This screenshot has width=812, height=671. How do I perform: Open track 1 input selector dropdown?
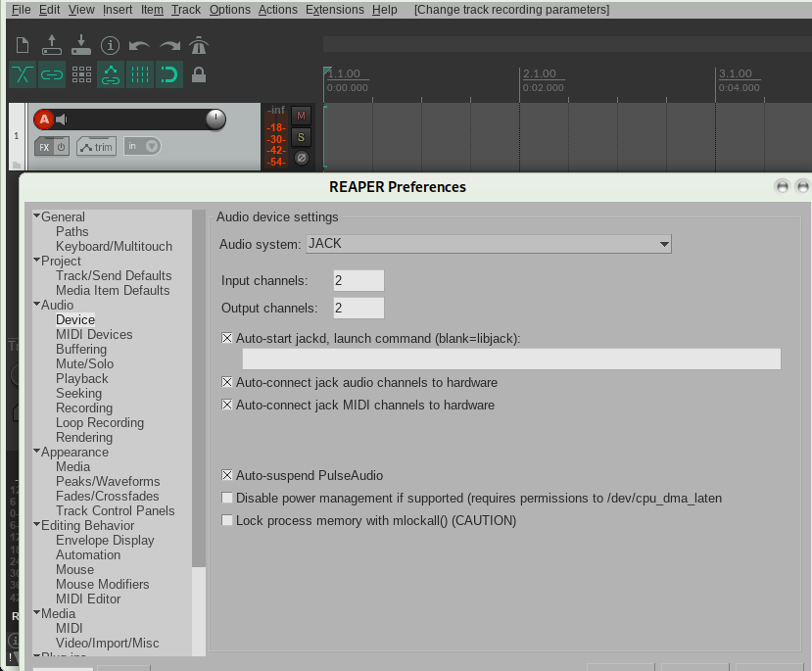click(x=142, y=147)
